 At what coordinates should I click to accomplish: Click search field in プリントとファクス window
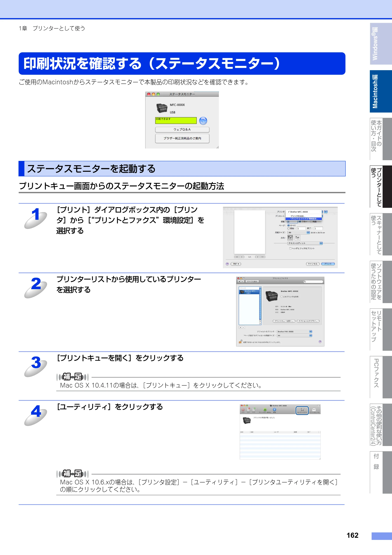pyautogui.click(x=313, y=281)
